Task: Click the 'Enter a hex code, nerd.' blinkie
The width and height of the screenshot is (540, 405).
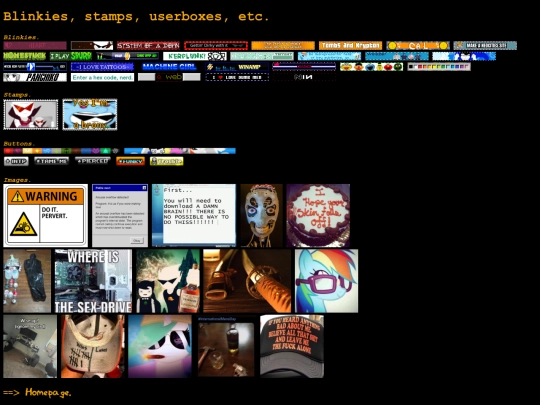Action: coord(102,77)
